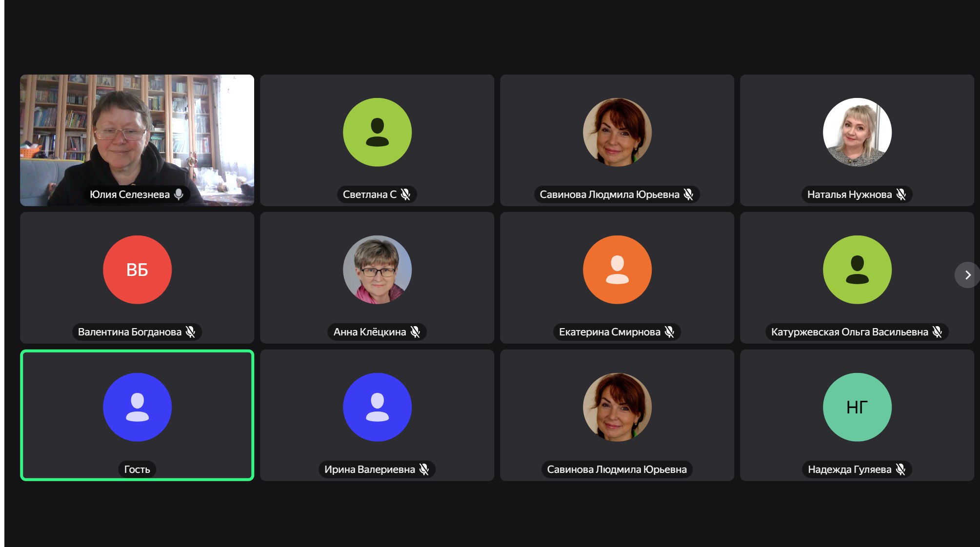
Task: Click the green НГ initials avatar
Action: pyautogui.click(x=857, y=407)
